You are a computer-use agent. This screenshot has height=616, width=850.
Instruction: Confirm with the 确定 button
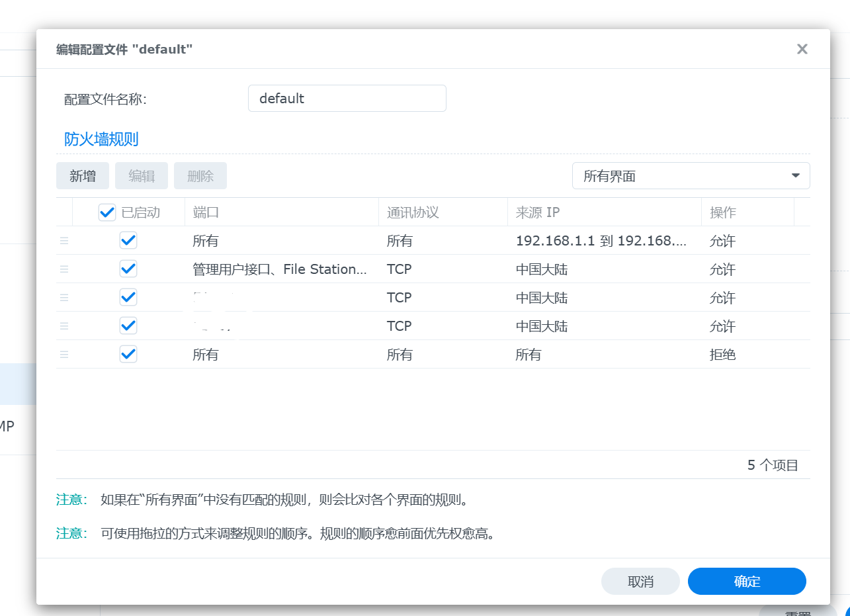(x=747, y=582)
